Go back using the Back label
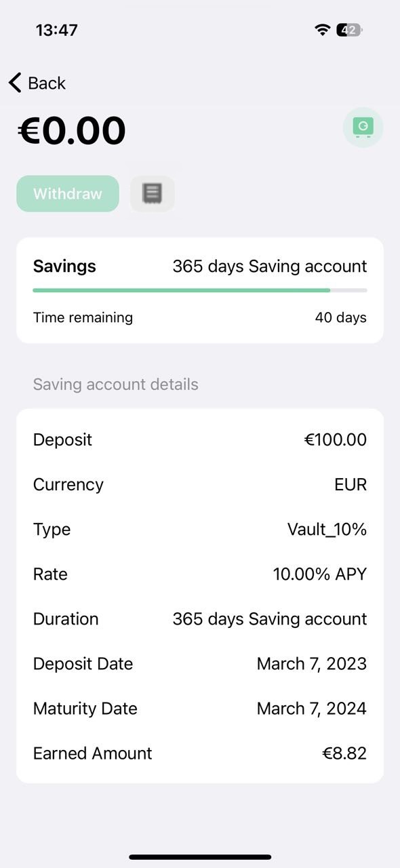 [x=46, y=83]
